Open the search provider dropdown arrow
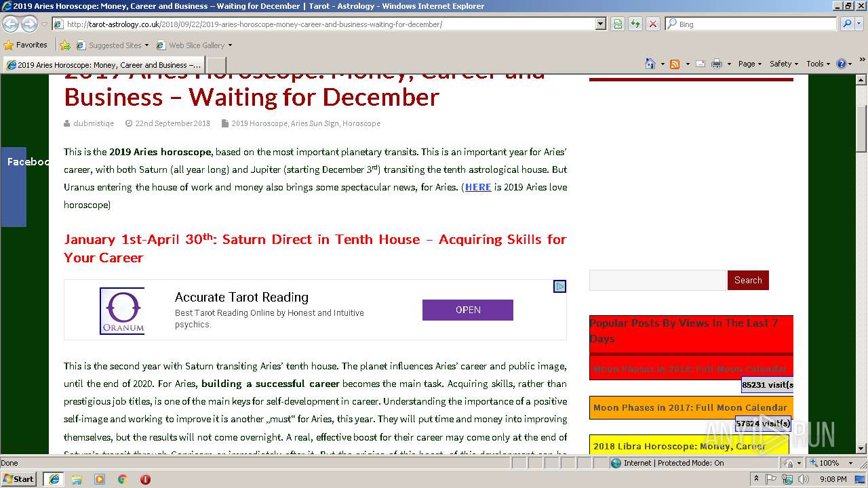The image size is (868, 488). point(859,24)
